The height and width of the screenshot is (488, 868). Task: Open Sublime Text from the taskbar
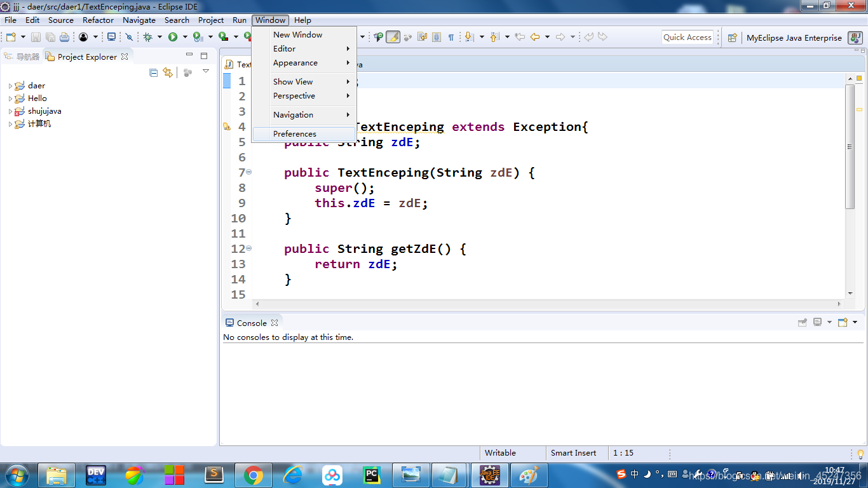pos(214,475)
